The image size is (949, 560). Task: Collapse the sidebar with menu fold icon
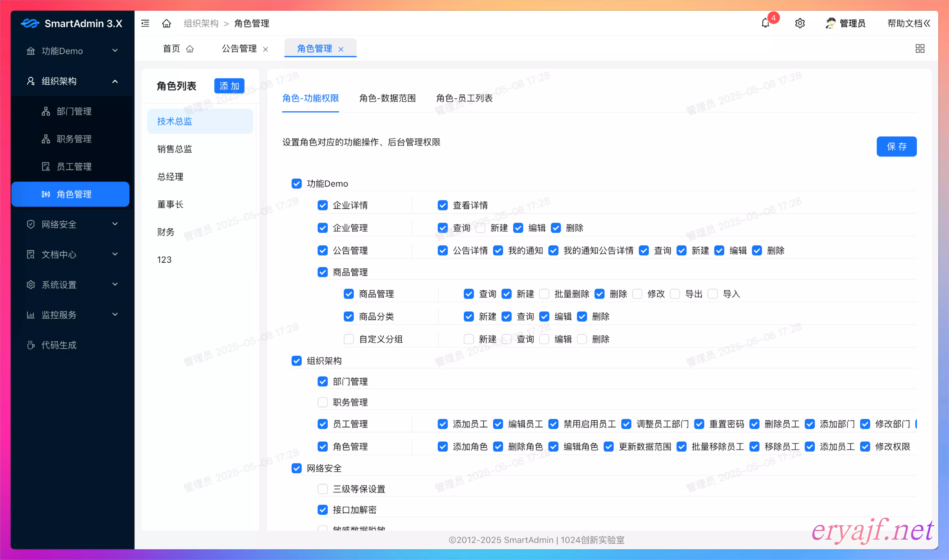(x=145, y=23)
